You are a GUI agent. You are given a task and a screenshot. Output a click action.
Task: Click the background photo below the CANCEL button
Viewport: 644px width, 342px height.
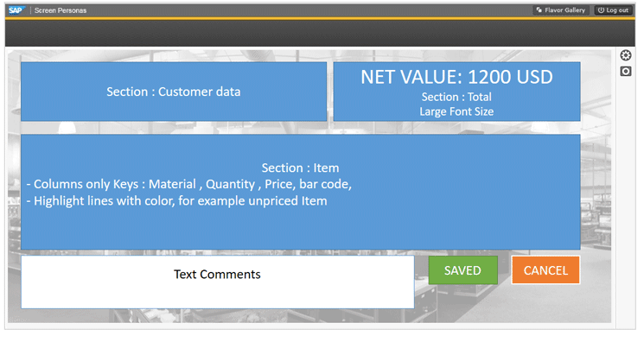coord(545,304)
